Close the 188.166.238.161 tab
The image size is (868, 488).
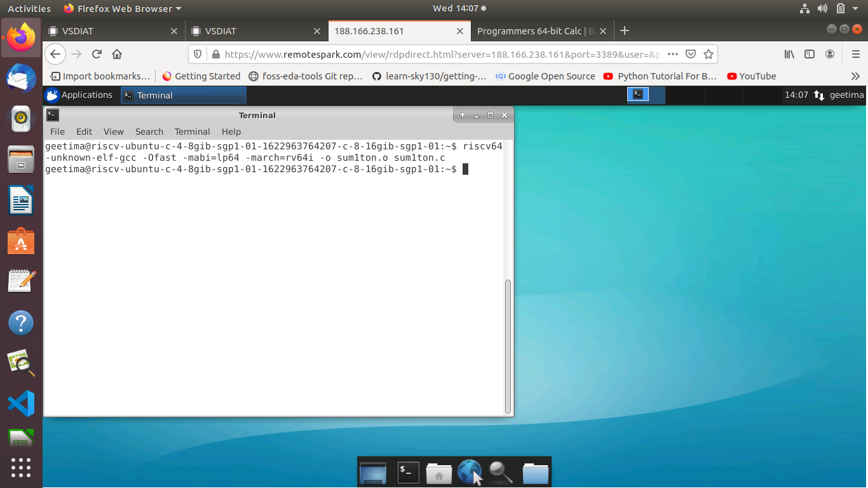tap(460, 31)
